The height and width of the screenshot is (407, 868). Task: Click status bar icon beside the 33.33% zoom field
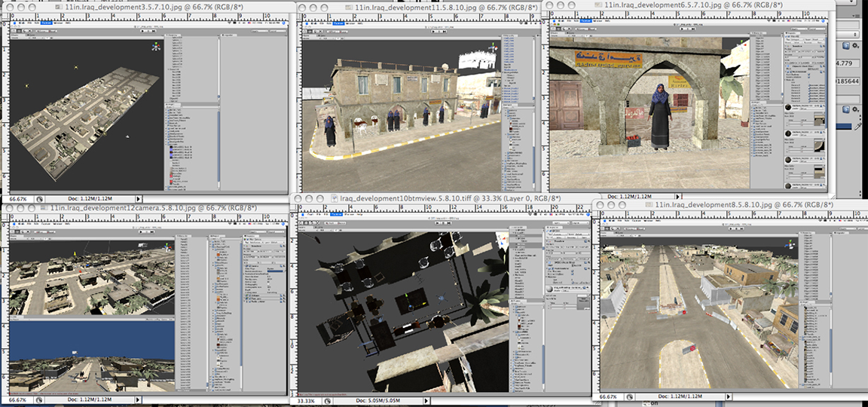click(x=327, y=401)
